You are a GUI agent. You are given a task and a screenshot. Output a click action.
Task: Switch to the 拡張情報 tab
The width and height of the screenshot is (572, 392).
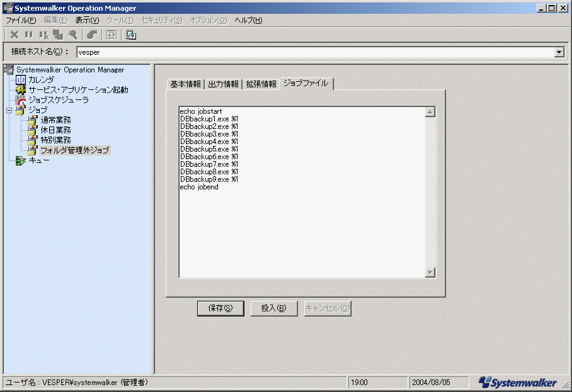(x=261, y=84)
